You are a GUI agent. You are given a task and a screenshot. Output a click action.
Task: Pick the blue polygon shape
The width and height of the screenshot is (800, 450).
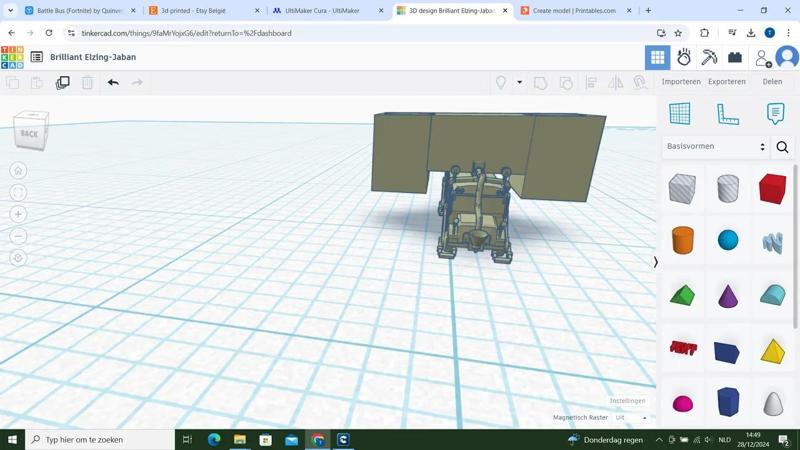pyautogui.click(x=728, y=402)
